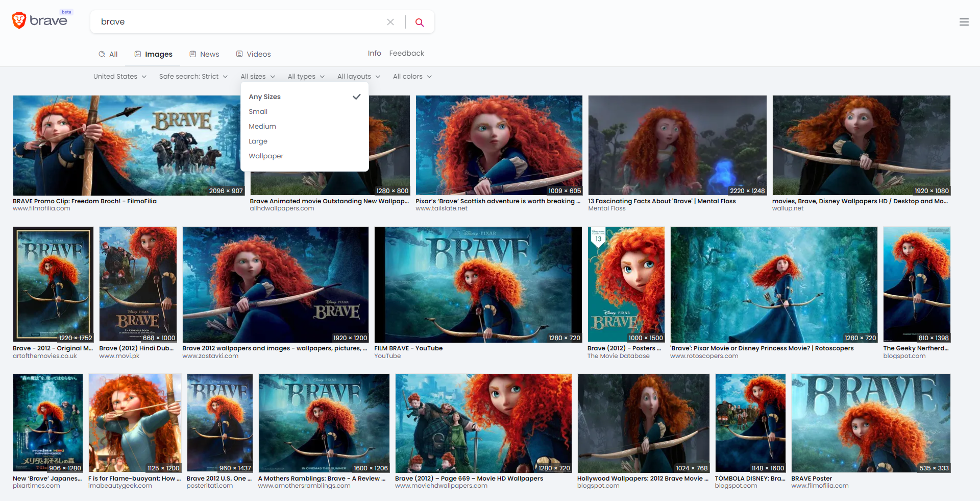This screenshot has height=501, width=980.
Task: Click 'Brave (2012) – Page 669' title
Action: pyautogui.click(x=469, y=479)
